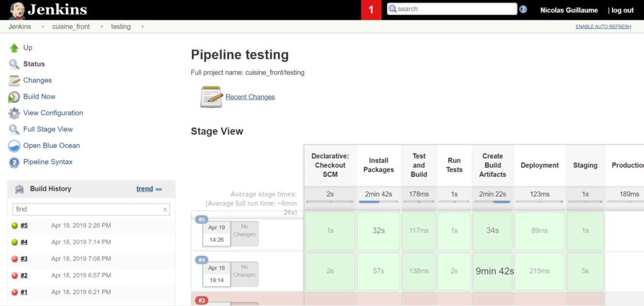Viewport: 644px width, 306px height.
Task: Open the Status sidebar link
Action: (x=34, y=64)
